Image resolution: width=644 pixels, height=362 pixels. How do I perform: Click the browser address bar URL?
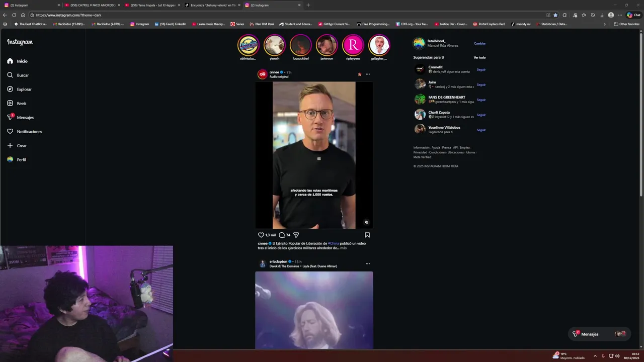[x=68, y=15]
